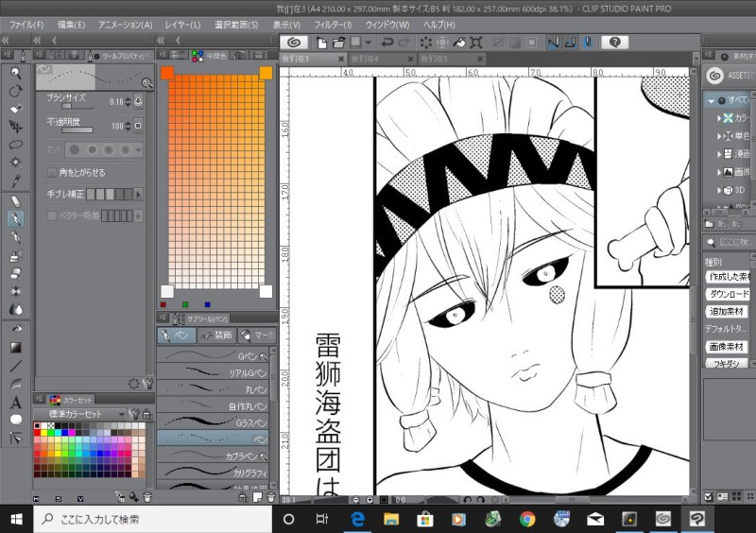Select the Text tool A

click(x=16, y=402)
